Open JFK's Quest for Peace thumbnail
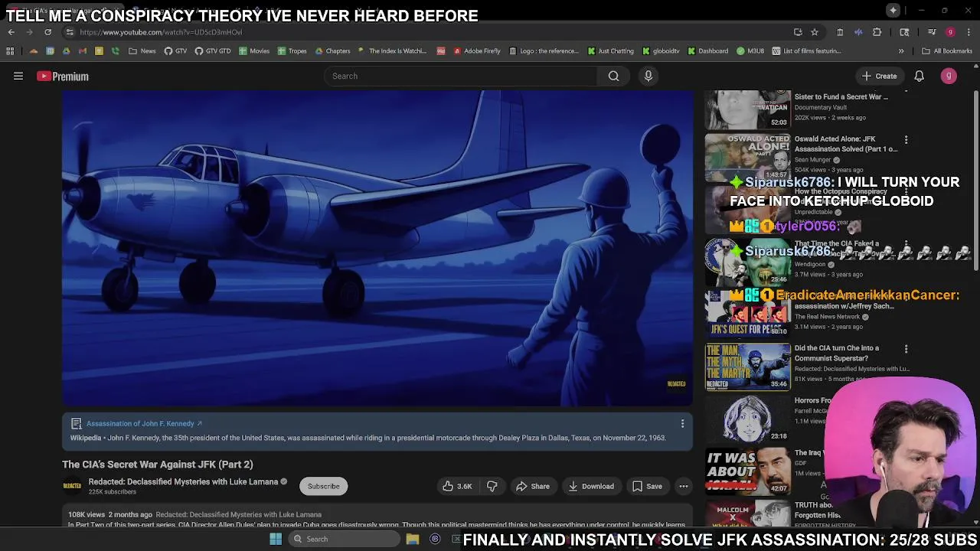The image size is (980, 551). 747,314
